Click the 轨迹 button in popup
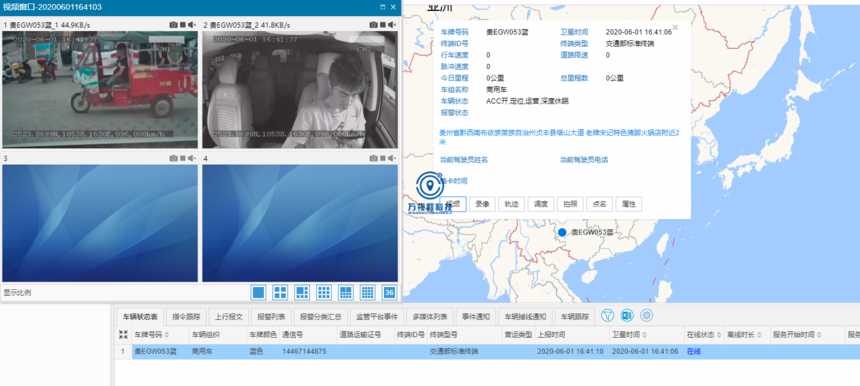 click(x=511, y=204)
